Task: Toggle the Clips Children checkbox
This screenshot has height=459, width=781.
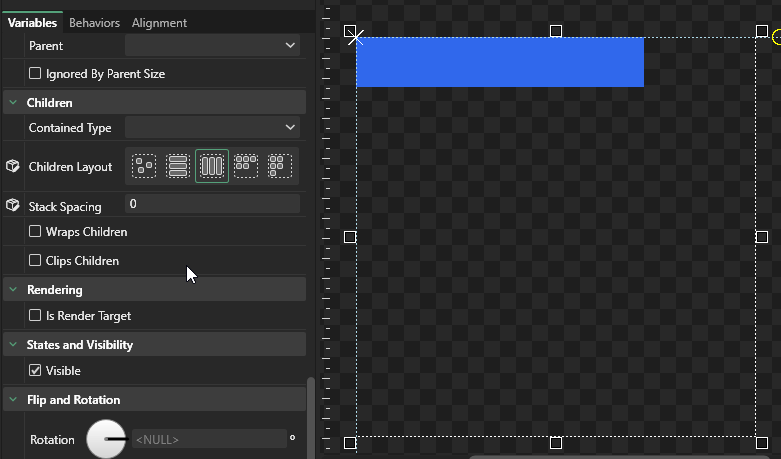Action: click(x=36, y=261)
